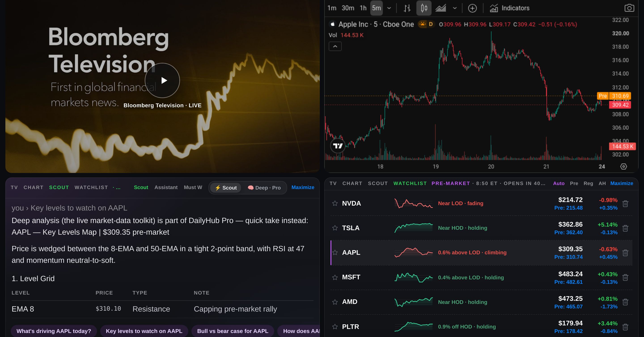Select the 30m chart interval
Image resolution: width=644 pixels, height=337 pixels.
tap(348, 8)
